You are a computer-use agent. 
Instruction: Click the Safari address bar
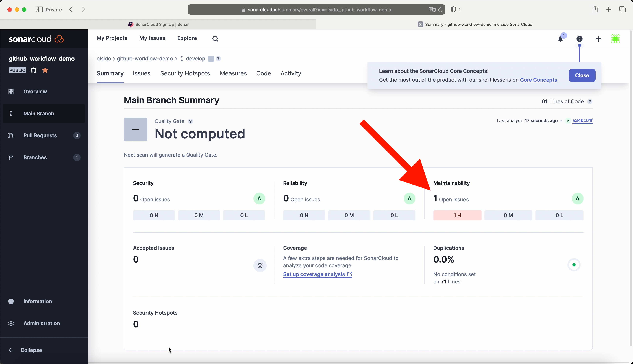pos(319,10)
